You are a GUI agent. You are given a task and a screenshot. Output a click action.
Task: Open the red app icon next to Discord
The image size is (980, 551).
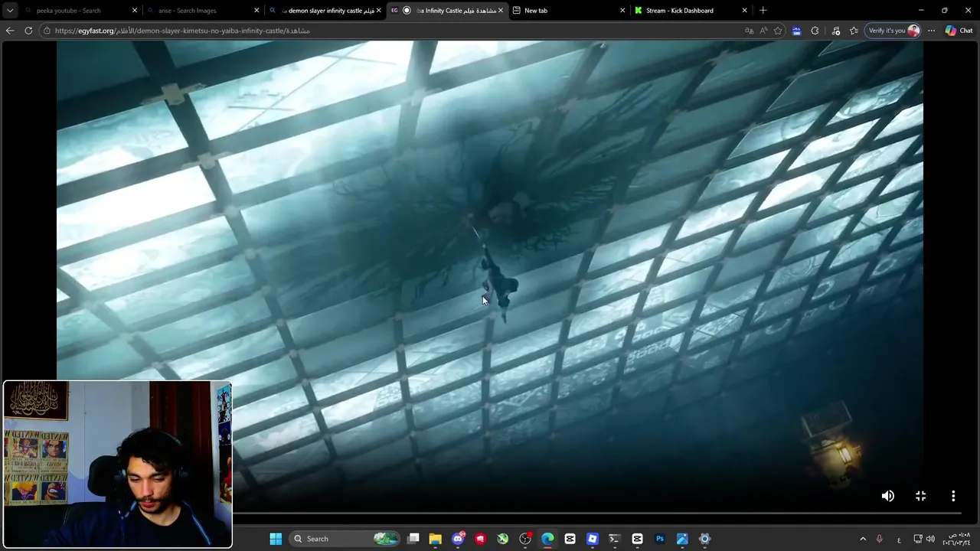(480, 539)
